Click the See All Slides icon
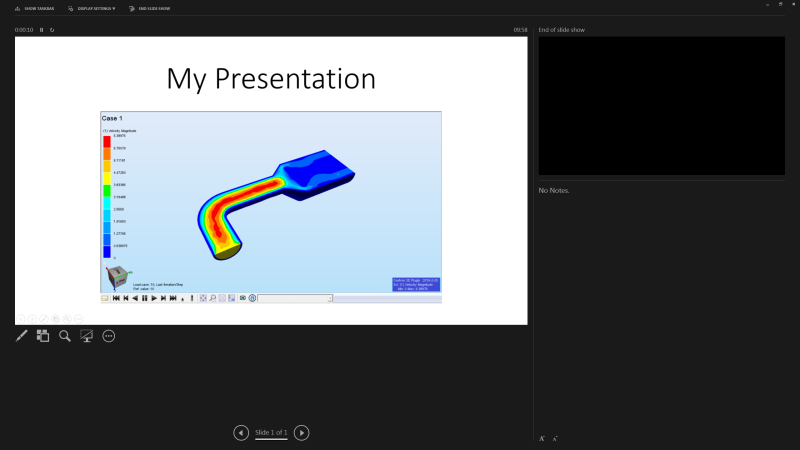 43,336
